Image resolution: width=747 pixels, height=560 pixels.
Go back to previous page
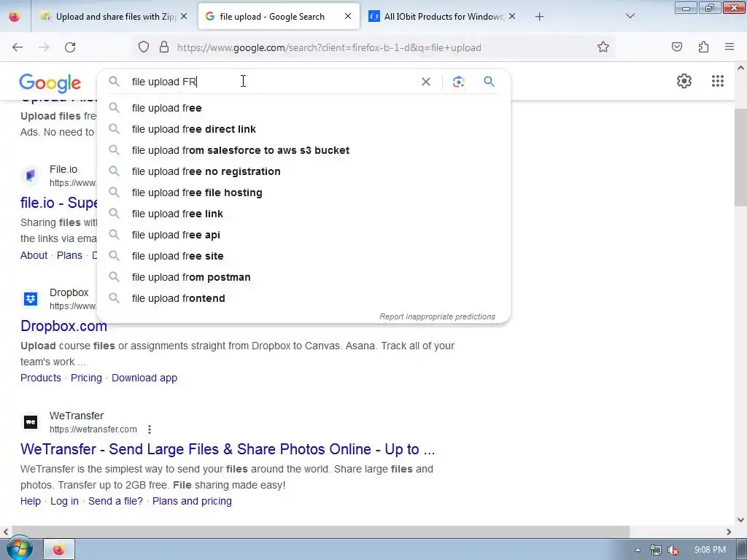click(18, 47)
